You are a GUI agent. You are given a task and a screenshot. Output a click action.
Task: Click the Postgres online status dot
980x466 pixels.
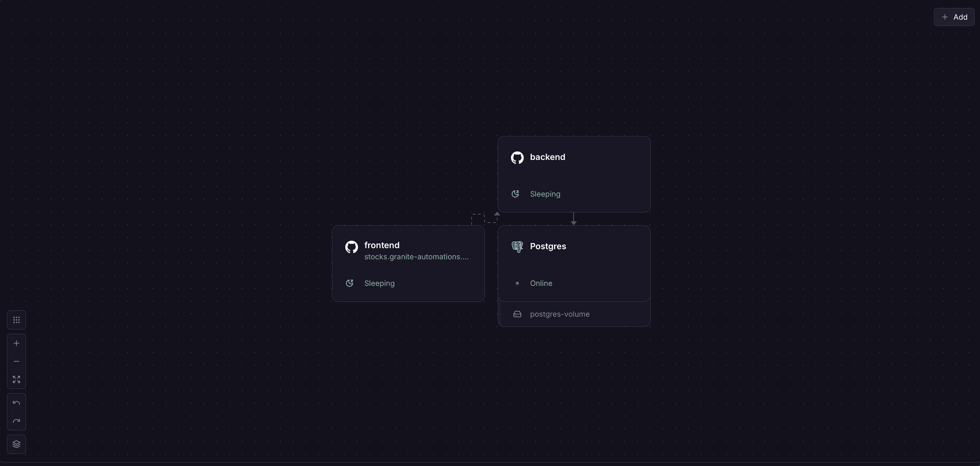click(x=517, y=283)
